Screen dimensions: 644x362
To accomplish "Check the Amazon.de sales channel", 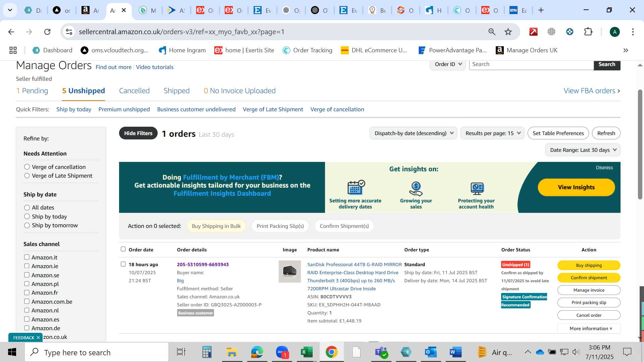I will [x=26, y=328].
